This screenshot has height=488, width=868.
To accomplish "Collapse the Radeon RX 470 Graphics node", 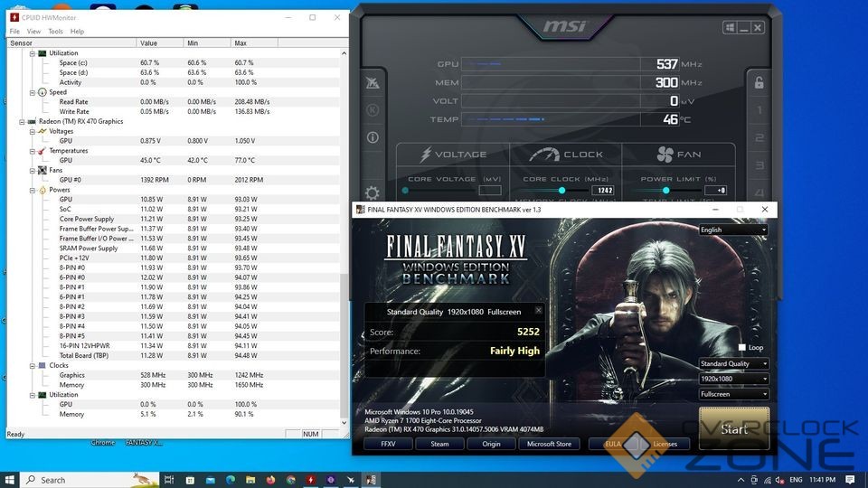I will click(x=22, y=121).
